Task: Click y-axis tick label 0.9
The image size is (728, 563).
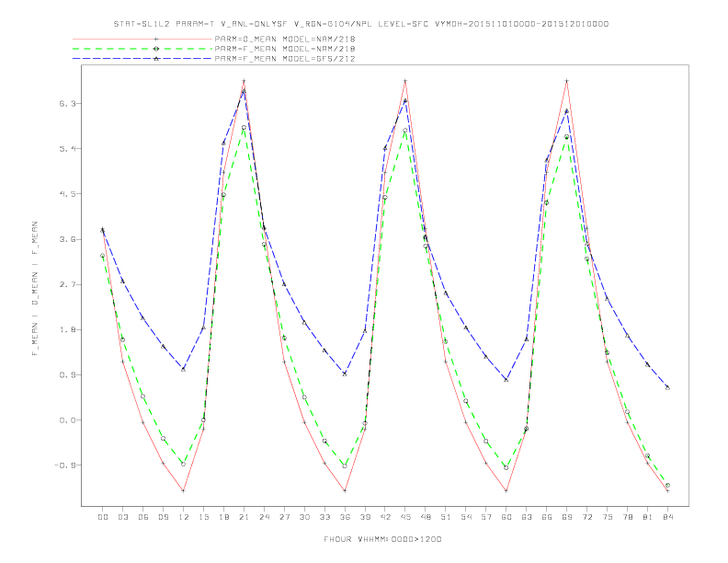Action: point(66,374)
